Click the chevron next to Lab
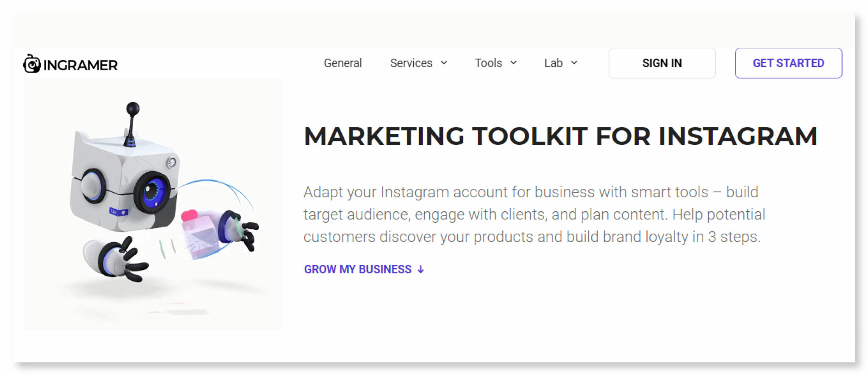 575,63
